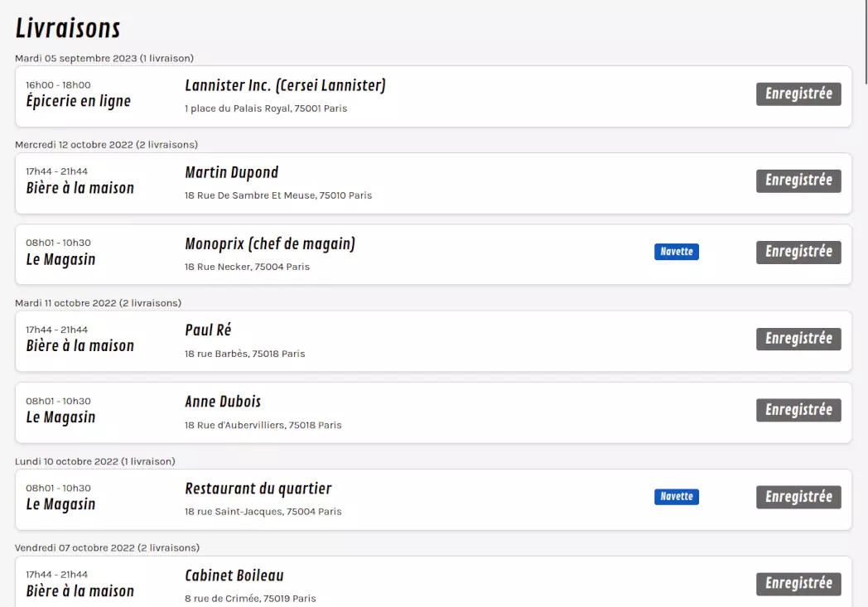Click the Épicerie en ligne store label
868x607 pixels.
coord(78,102)
